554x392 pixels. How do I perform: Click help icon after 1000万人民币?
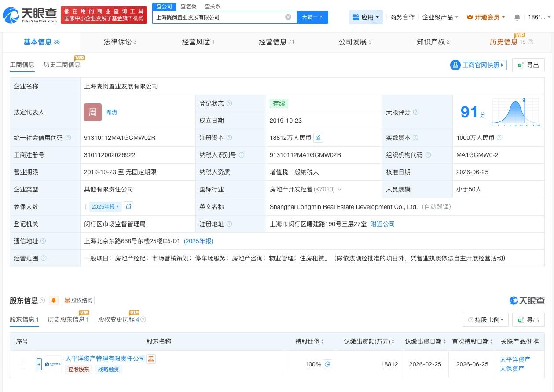pos(499,138)
